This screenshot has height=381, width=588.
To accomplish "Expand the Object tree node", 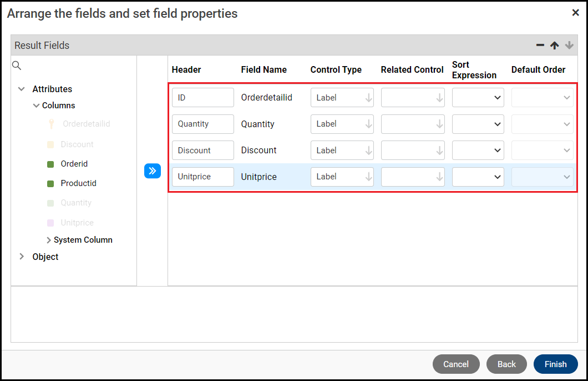I will pyautogui.click(x=22, y=257).
